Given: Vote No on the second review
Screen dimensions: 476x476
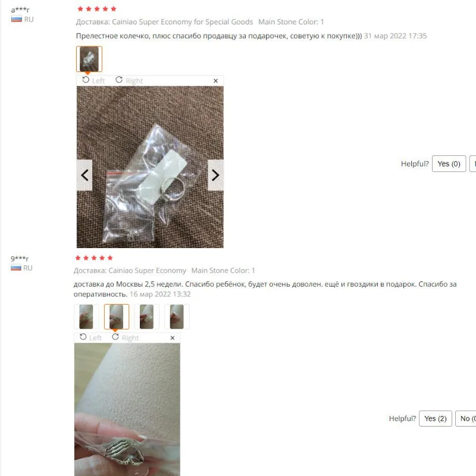Looking at the screenshot, I should click(x=466, y=418).
